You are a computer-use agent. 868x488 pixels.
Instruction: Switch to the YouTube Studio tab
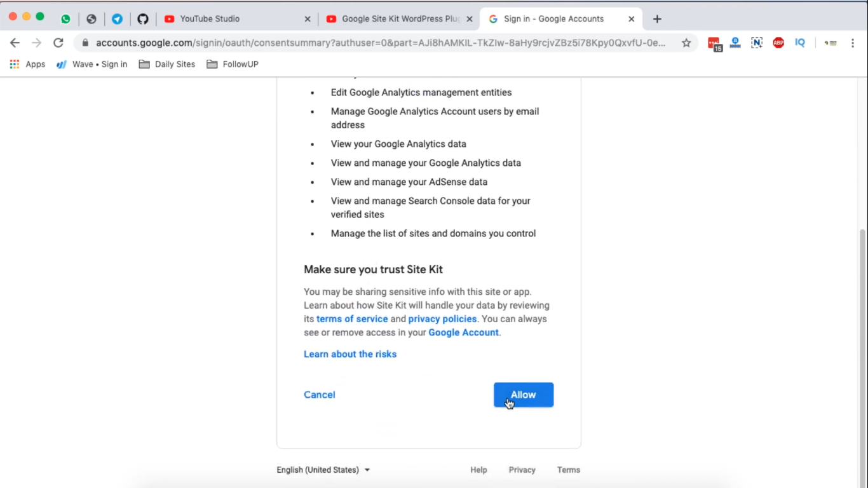236,19
